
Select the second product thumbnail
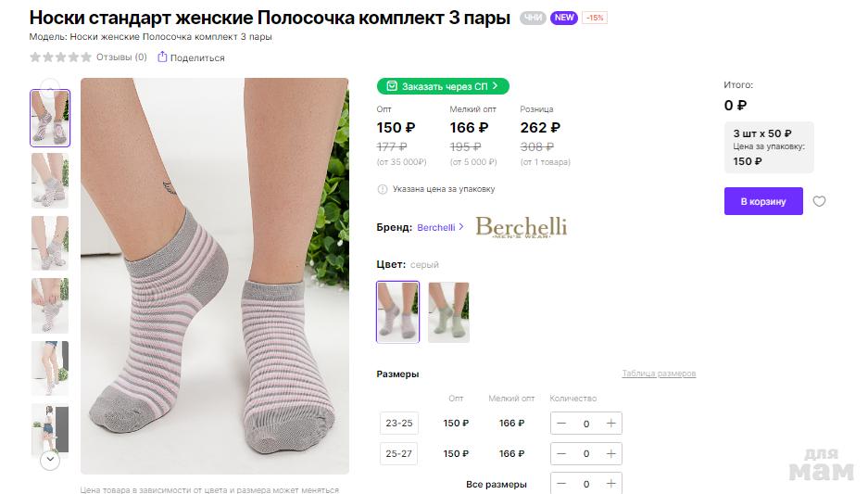pyautogui.click(x=50, y=181)
